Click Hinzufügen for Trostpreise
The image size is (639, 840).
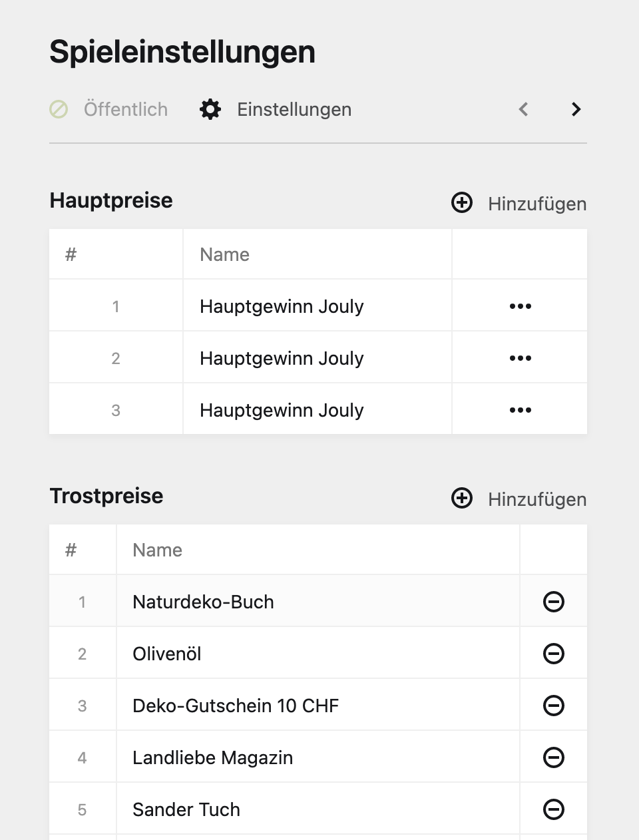pos(536,499)
